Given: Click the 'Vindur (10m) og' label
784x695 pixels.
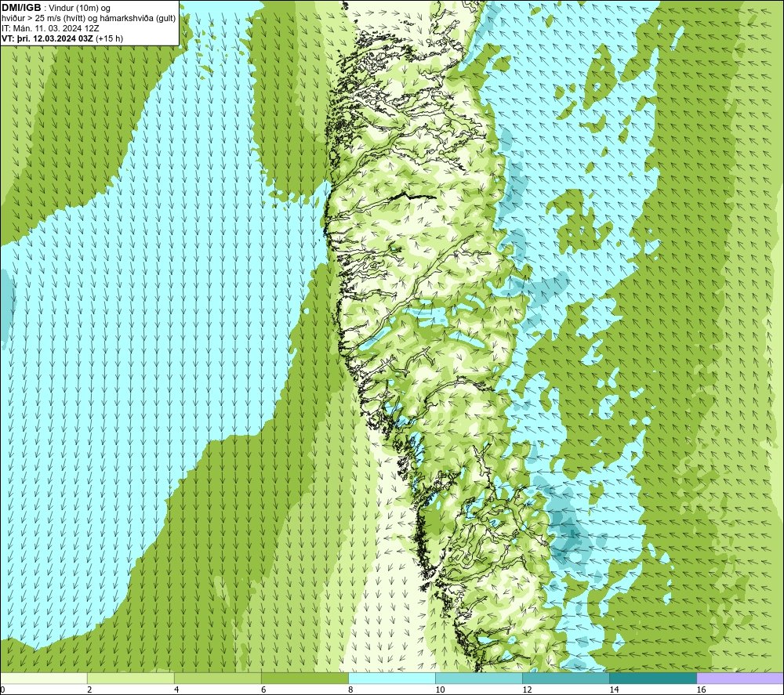Looking at the screenshot, I should click(x=80, y=9).
